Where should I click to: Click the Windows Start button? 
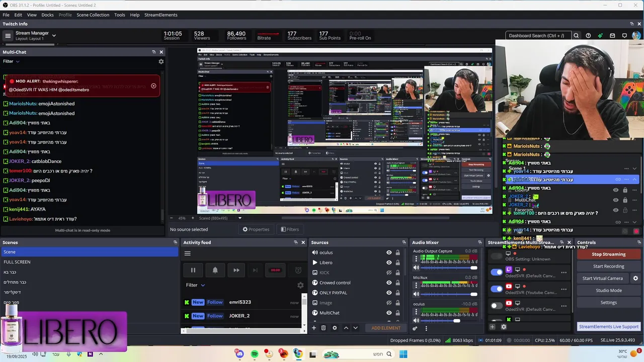pyautogui.click(x=403, y=354)
